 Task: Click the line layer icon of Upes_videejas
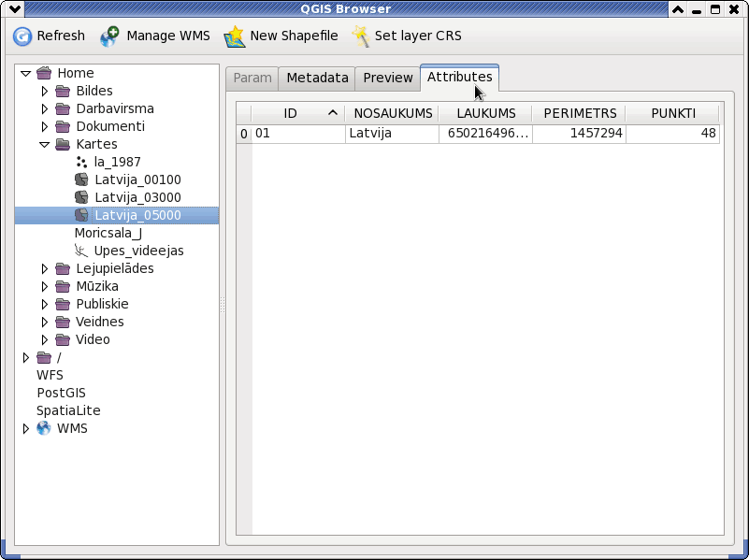(x=81, y=251)
